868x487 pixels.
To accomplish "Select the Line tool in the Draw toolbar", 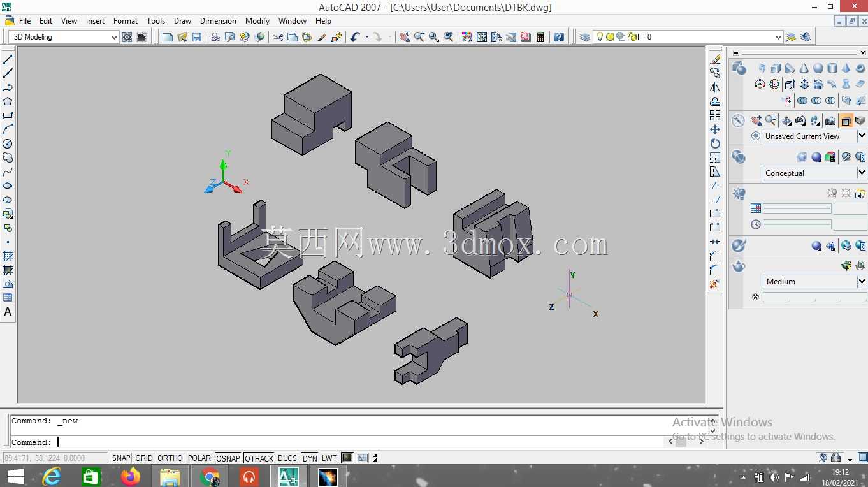I will click(8, 59).
